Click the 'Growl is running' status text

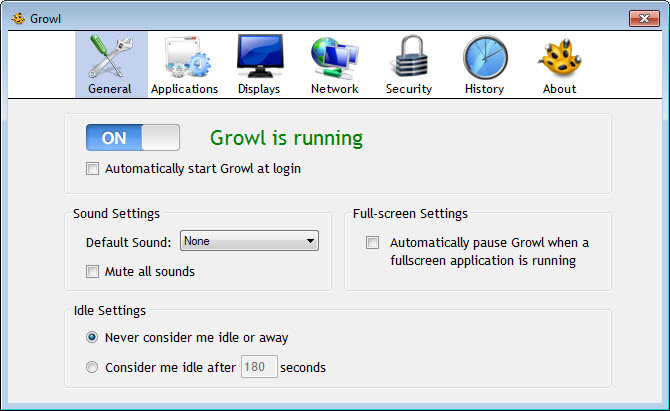pyautogui.click(x=286, y=138)
